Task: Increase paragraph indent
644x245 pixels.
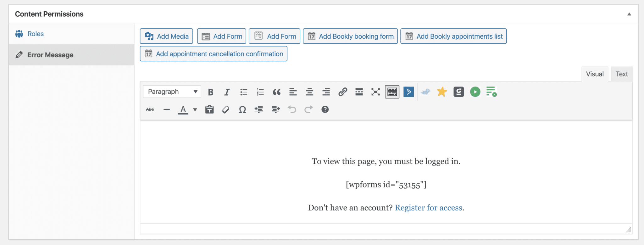Action: [x=276, y=109]
